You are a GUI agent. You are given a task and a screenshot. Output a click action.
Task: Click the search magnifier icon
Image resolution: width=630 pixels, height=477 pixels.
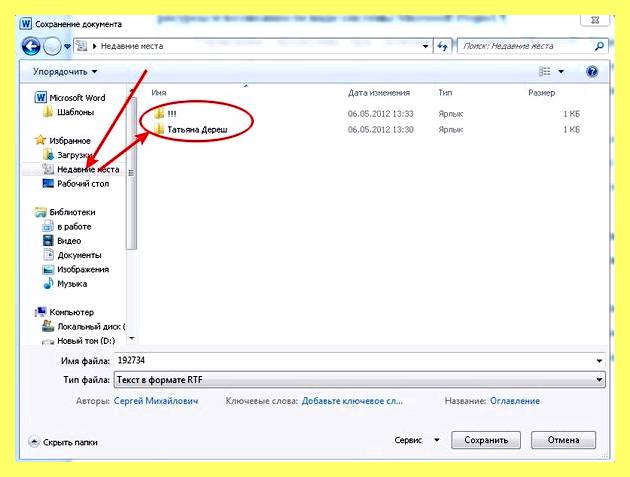pos(599,46)
